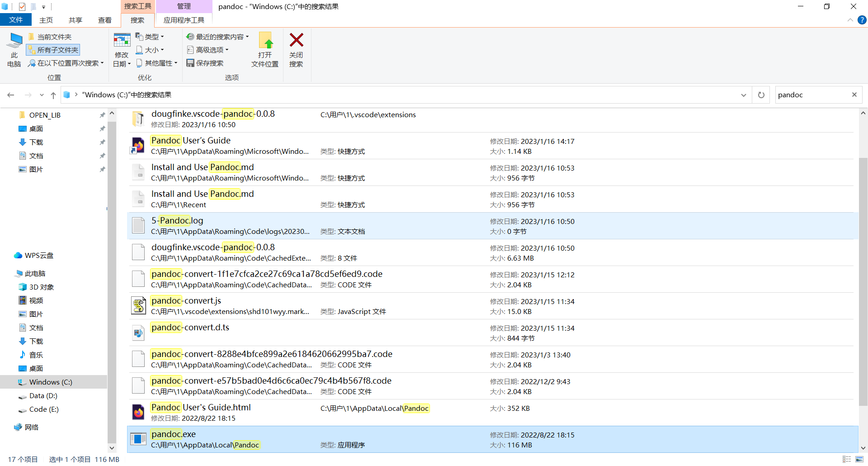868x466 pixels.
Task: Click the 管理 contextual tab header
Action: click(184, 6)
